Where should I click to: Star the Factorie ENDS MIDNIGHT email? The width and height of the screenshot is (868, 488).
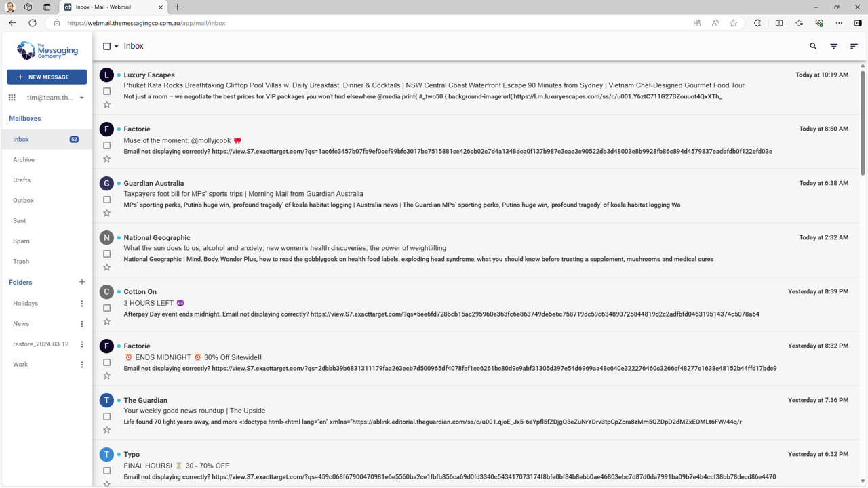point(106,376)
